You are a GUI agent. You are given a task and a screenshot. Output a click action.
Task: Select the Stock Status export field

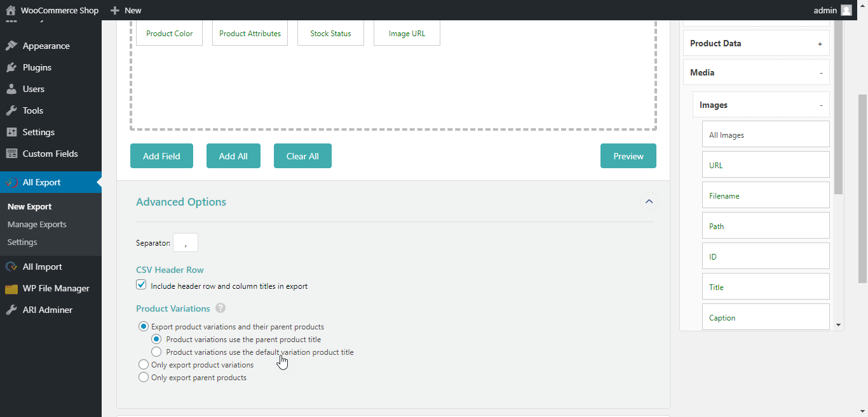click(x=330, y=34)
